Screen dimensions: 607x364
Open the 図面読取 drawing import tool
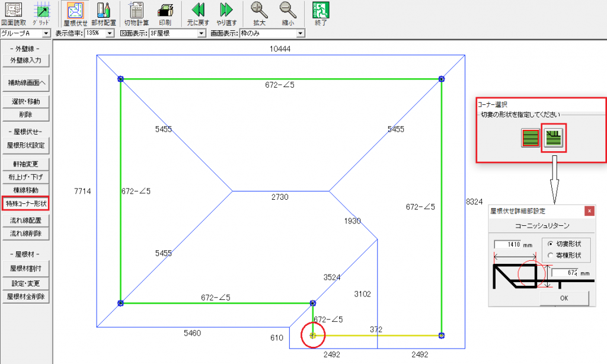(14, 14)
